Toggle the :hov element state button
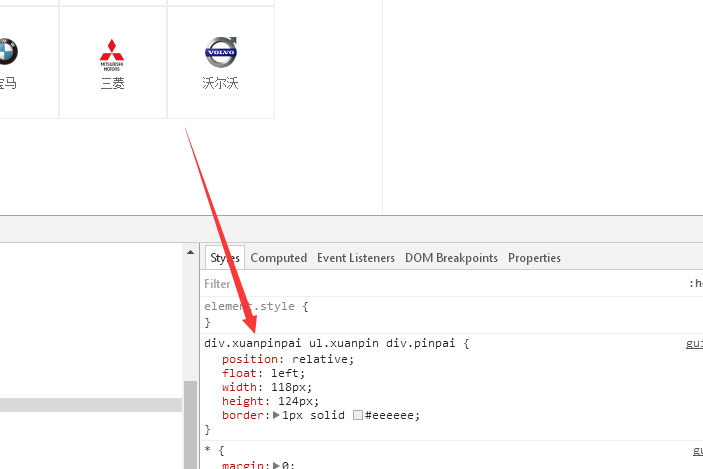This screenshot has width=703, height=469. pos(696,283)
